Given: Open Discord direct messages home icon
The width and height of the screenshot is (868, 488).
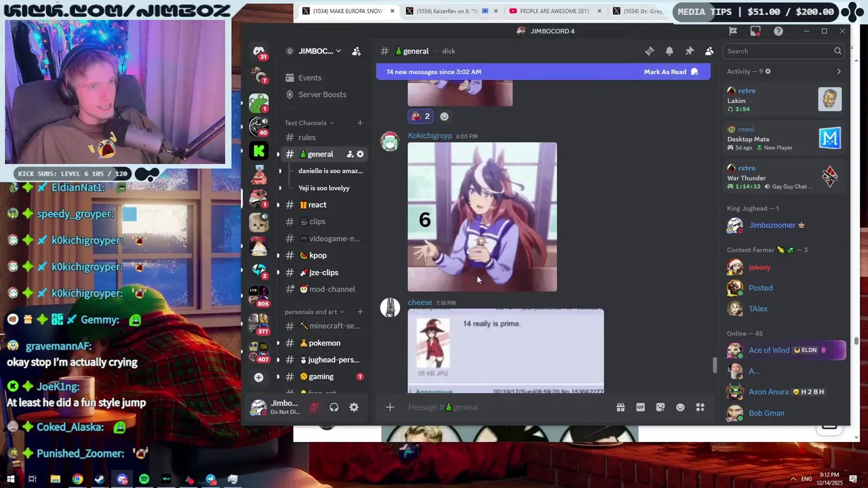Looking at the screenshot, I should pos(258,52).
